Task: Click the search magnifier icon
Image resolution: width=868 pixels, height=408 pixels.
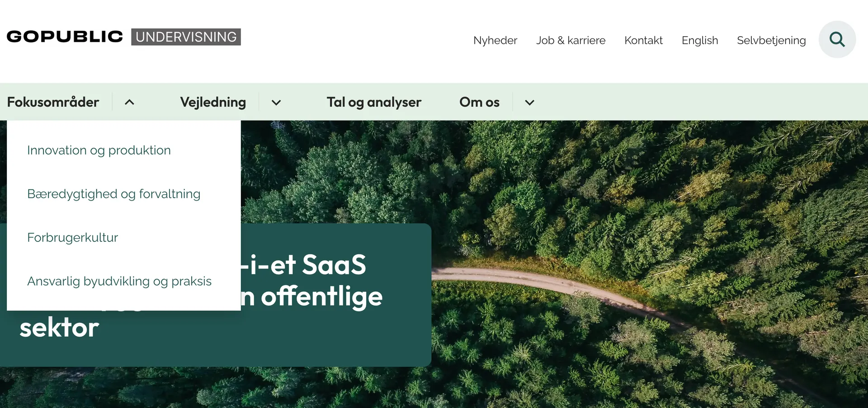Action: [x=837, y=39]
